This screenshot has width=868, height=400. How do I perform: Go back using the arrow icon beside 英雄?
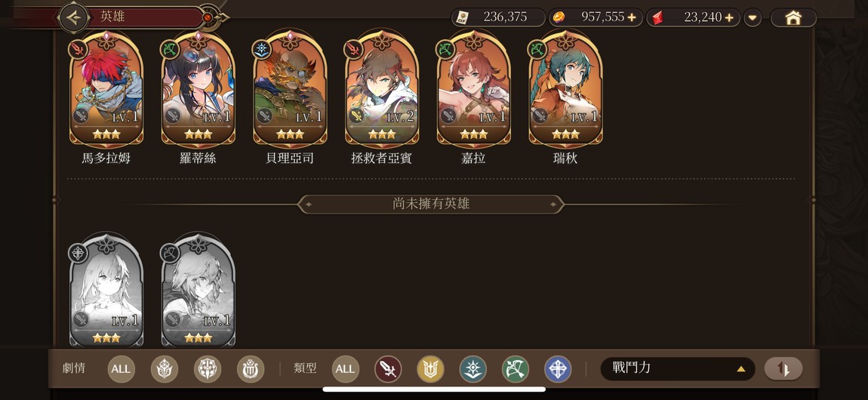coord(74,17)
